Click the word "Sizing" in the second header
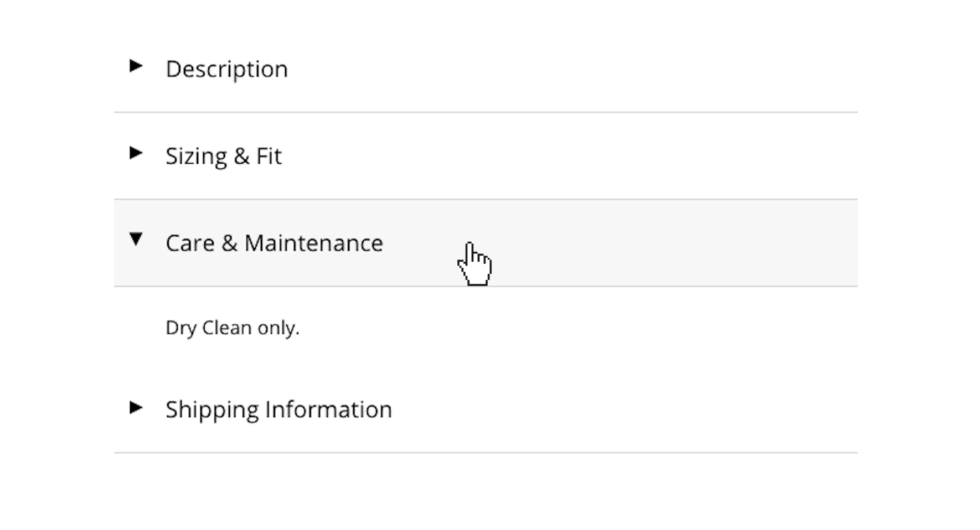This screenshot has height=530, width=980. coord(196,156)
